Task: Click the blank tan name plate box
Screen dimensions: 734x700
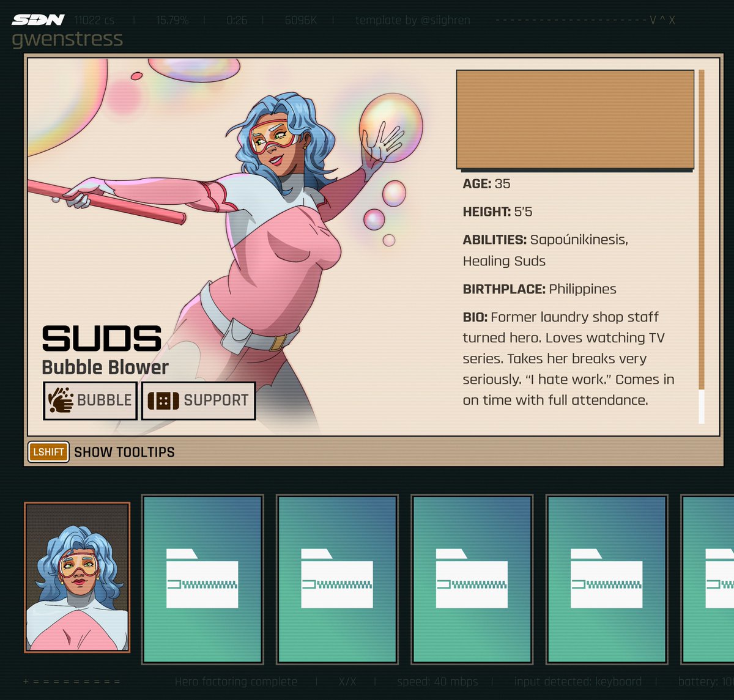Action: (x=575, y=120)
